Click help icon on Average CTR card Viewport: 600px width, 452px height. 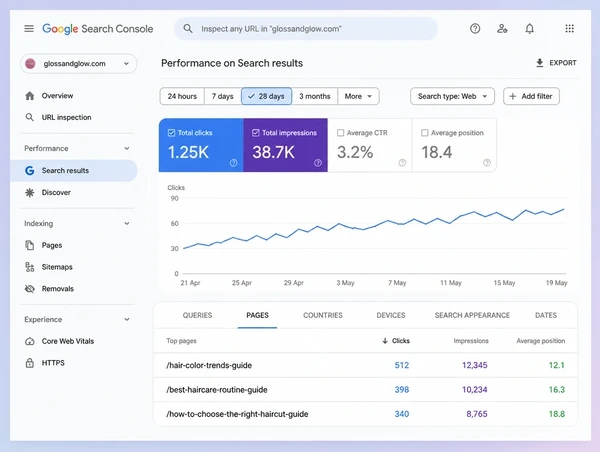tap(402, 163)
